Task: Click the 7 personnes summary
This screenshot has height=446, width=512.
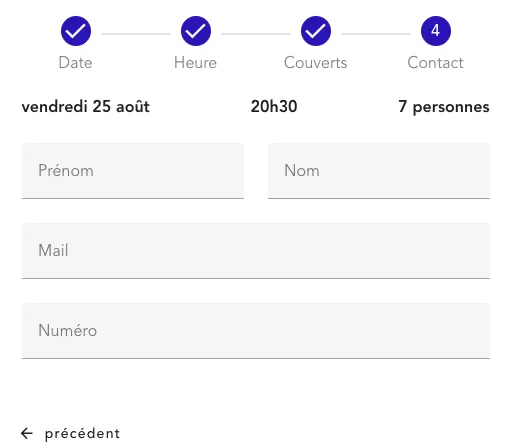Action: (x=444, y=107)
